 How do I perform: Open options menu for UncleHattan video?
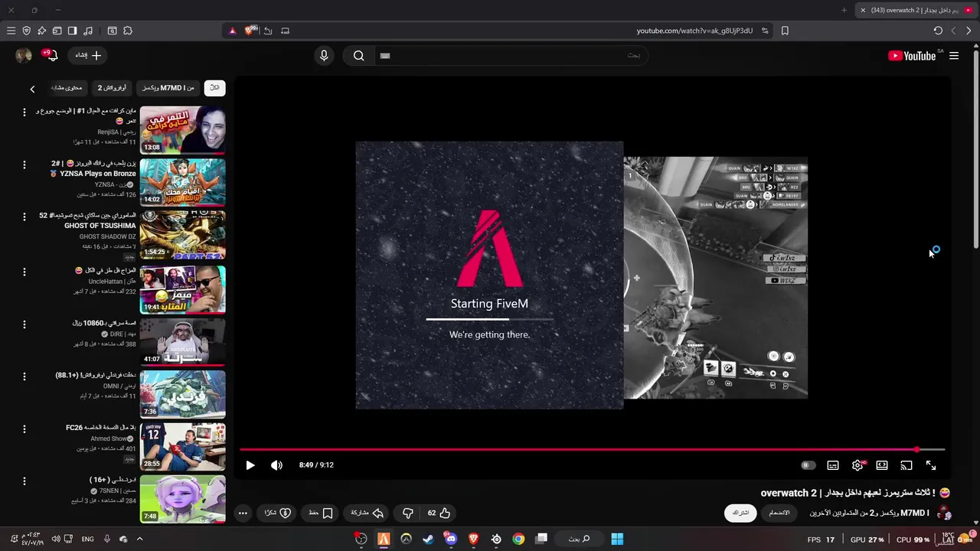[x=24, y=272]
